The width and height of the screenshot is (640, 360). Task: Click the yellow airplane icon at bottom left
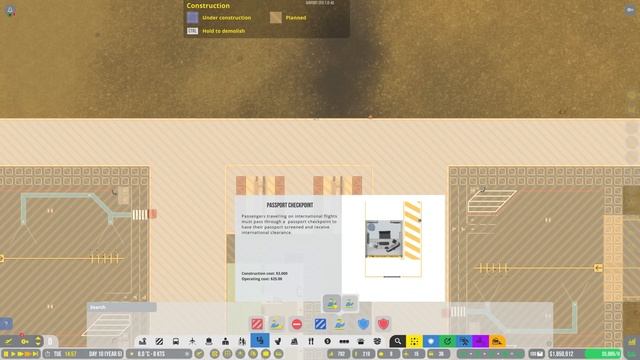tap(8, 341)
